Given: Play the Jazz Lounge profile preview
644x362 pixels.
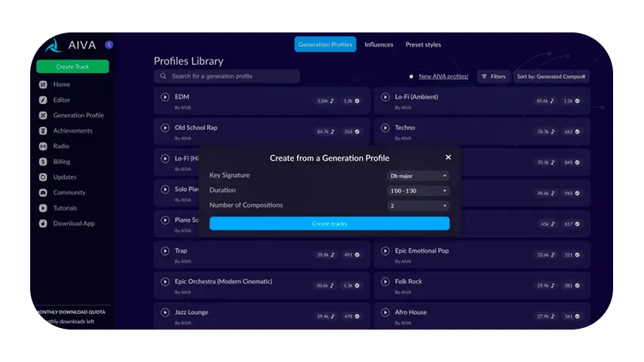Looking at the screenshot, I should [165, 312].
